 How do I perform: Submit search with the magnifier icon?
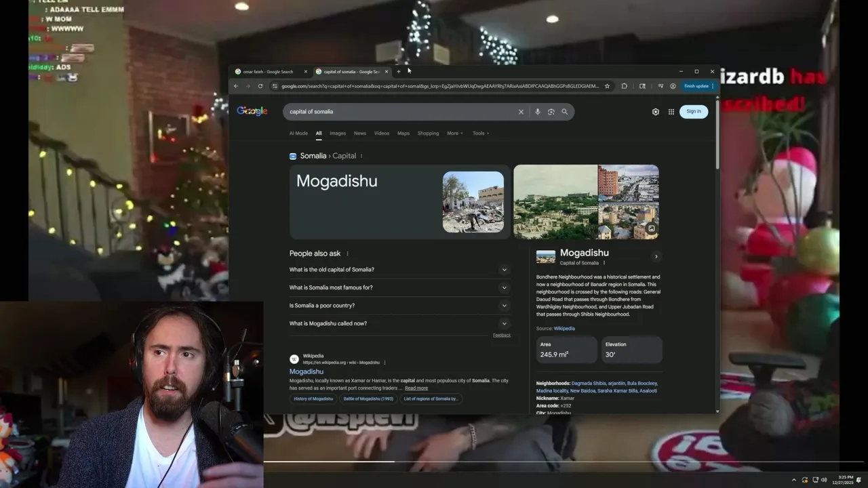(564, 112)
